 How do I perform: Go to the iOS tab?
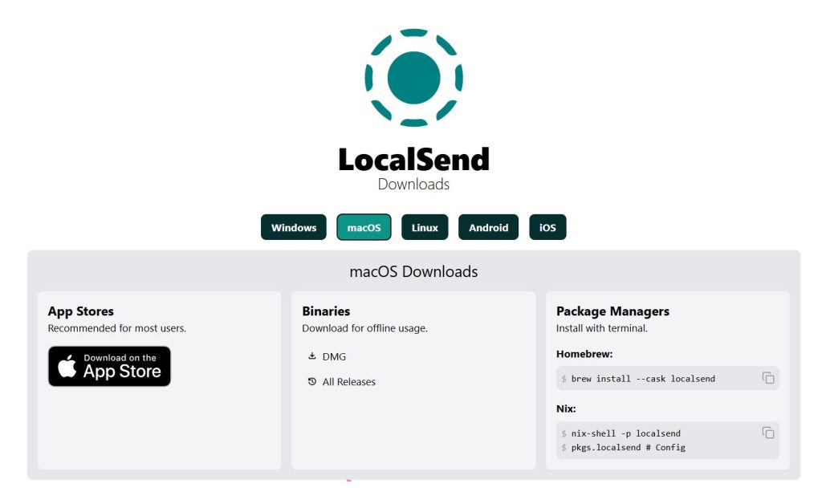point(547,227)
